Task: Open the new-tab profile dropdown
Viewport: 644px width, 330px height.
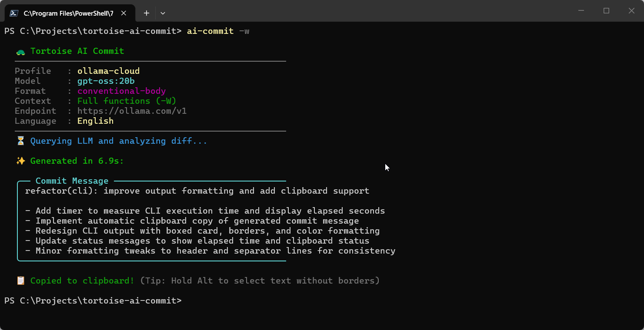Action: point(163,13)
